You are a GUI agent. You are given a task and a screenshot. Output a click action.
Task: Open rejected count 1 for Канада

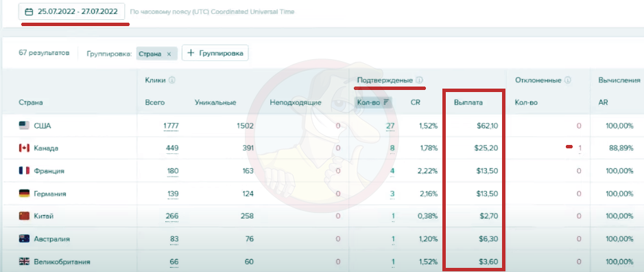point(580,148)
